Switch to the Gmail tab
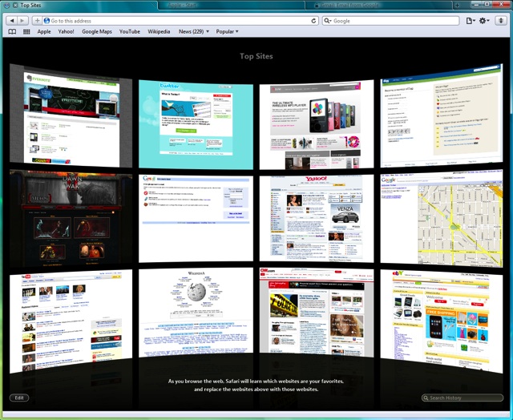 pyautogui.click(x=378, y=6)
